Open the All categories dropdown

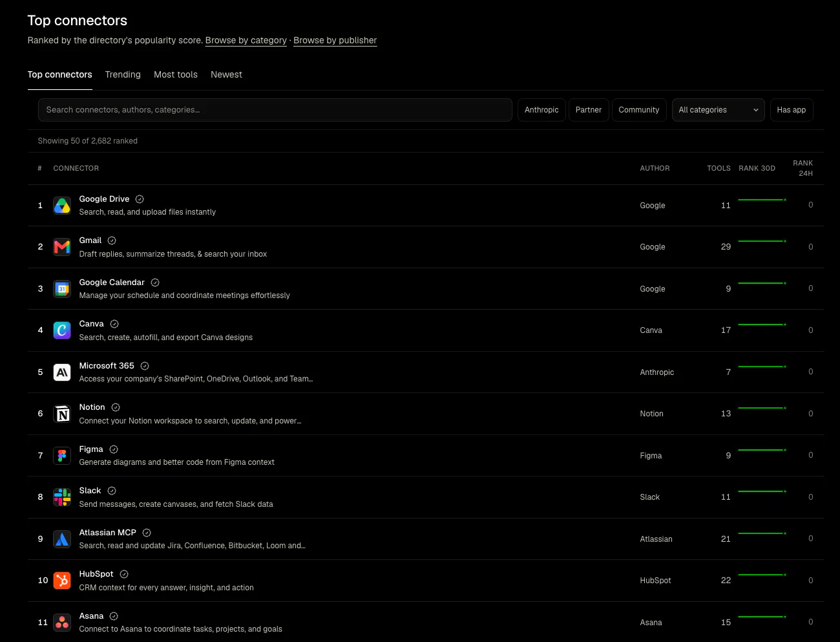coord(719,110)
